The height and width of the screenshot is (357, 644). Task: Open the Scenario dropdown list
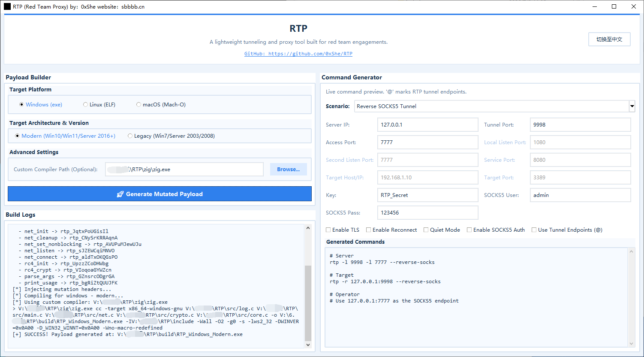pos(632,106)
